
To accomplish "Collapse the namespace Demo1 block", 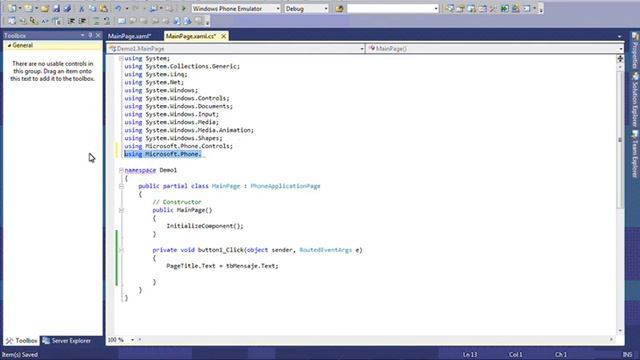I will click(x=121, y=170).
